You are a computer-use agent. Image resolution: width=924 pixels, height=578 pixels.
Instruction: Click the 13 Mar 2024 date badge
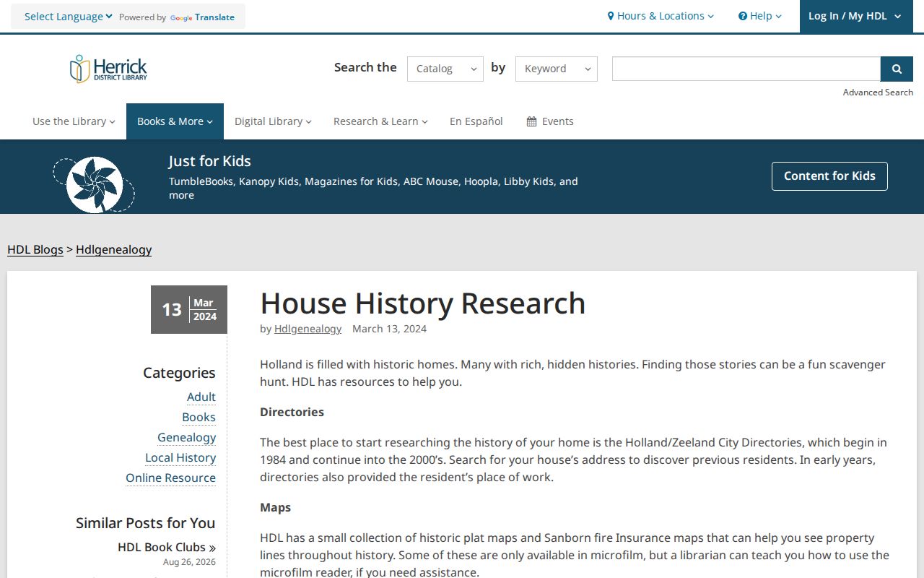(189, 309)
